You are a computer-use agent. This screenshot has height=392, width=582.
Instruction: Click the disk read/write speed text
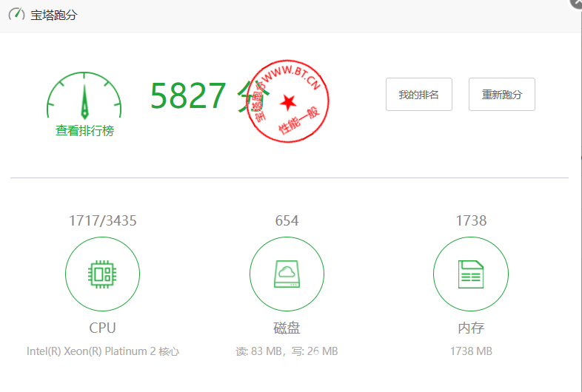(x=287, y=351)
